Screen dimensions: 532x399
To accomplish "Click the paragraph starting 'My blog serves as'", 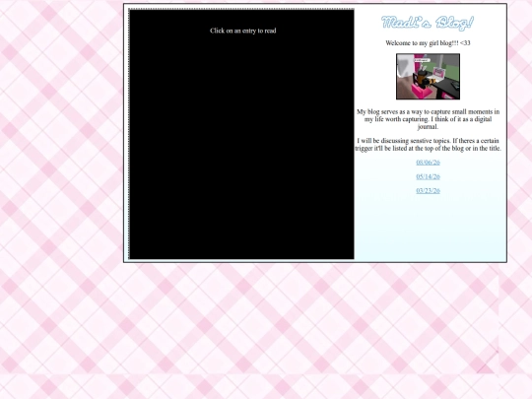I will [x=428, y=119].
